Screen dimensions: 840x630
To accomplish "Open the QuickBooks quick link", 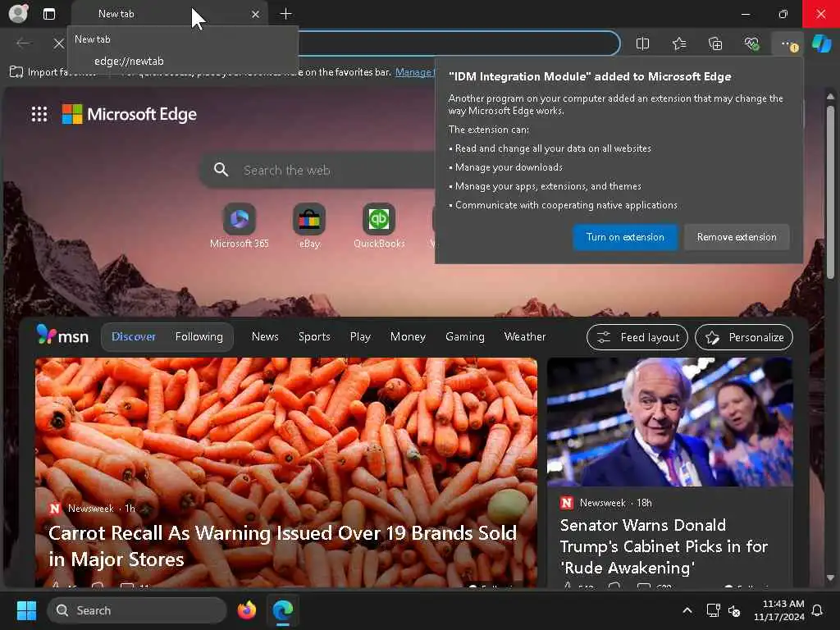I will click(x=379, y=226).
